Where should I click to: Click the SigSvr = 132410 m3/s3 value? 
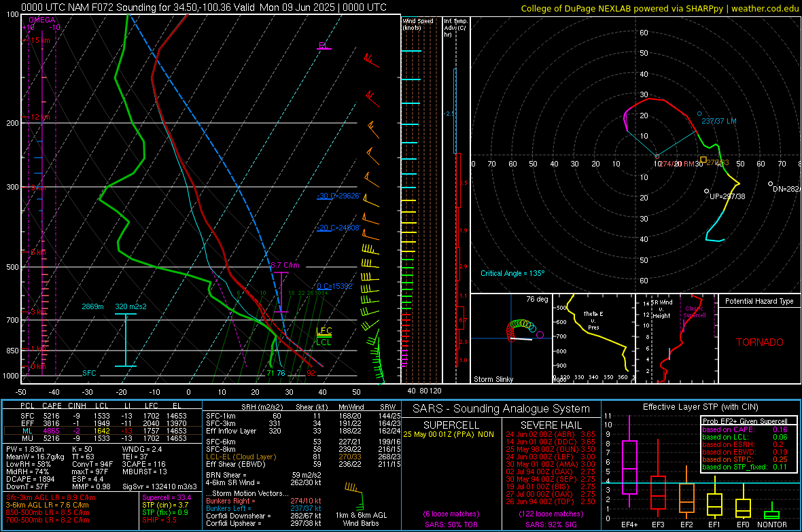(x=160, y=487)
